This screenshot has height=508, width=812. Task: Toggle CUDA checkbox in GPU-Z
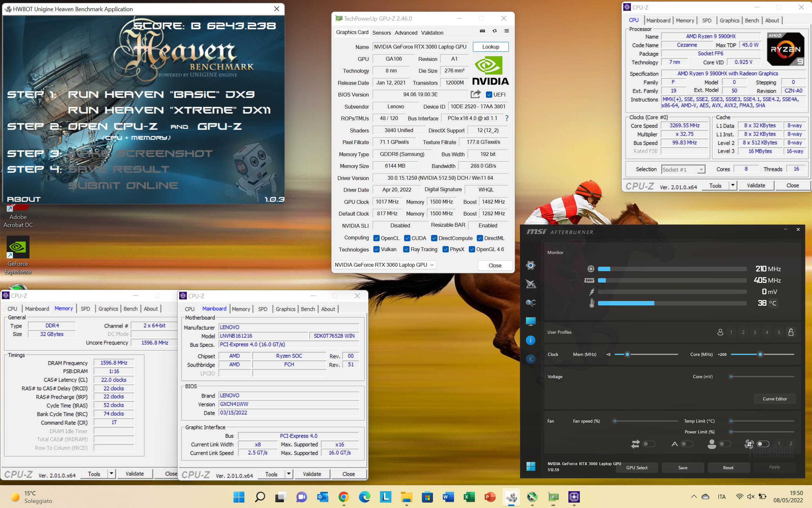(x=407, y=238)
